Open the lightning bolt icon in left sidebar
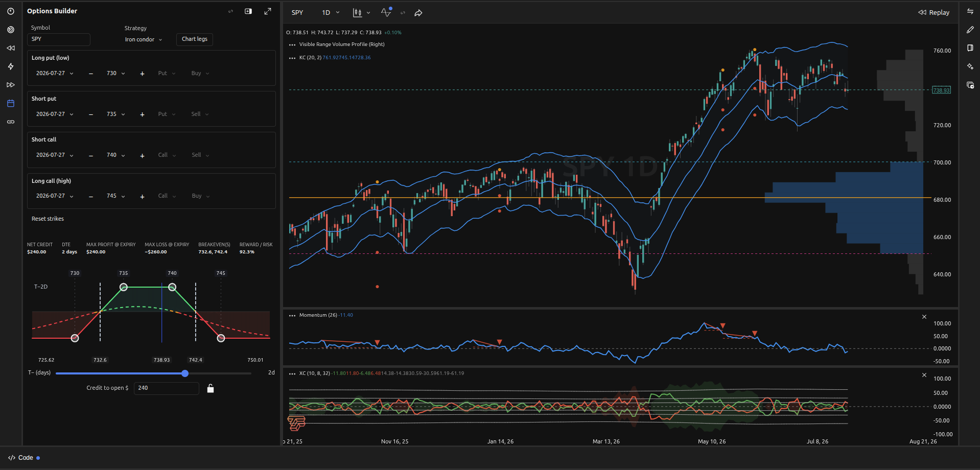The width and height of the screenshot is (980, 470). [x=11, y=66]
